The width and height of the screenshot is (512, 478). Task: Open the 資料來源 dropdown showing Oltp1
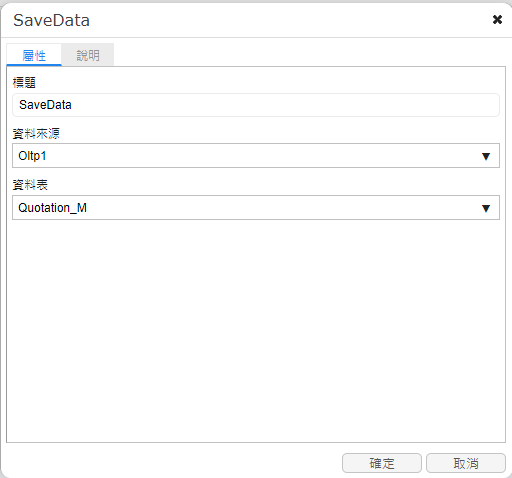256,156
